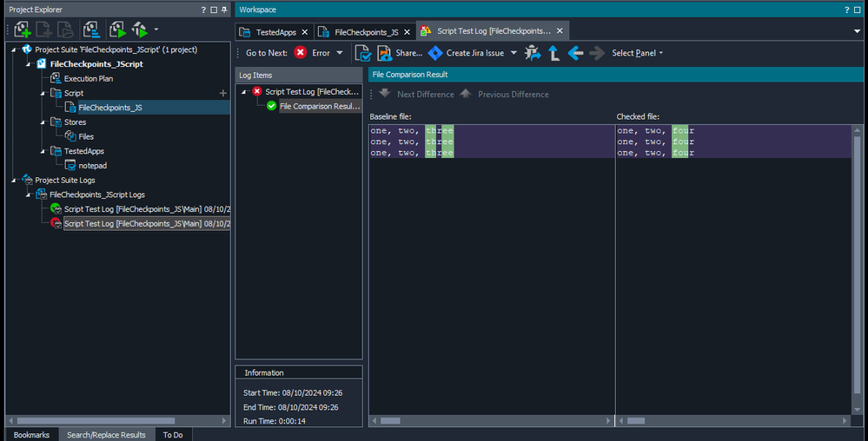
Task: Click the plus icon on the Script row
Action: (223, 93)
